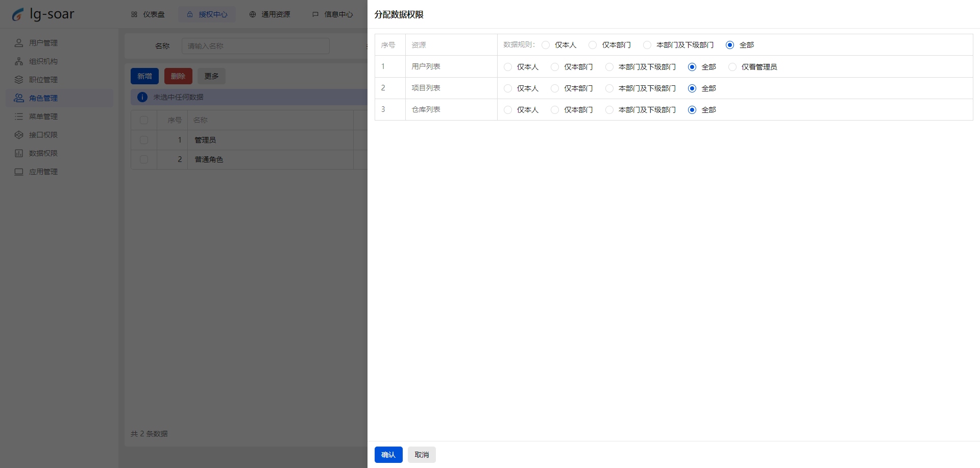Select 本部门及下级部门 for 项目列表
The image size is (980, 468).
609,88
